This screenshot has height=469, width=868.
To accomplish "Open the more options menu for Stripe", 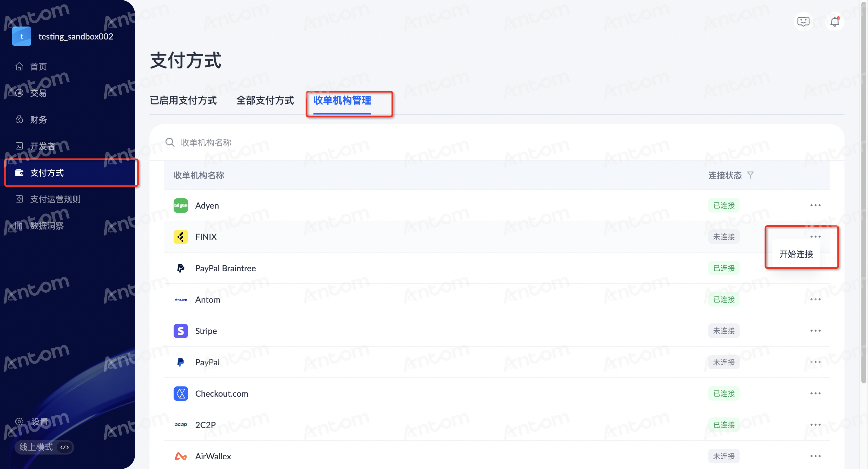I will coord(816,331).
